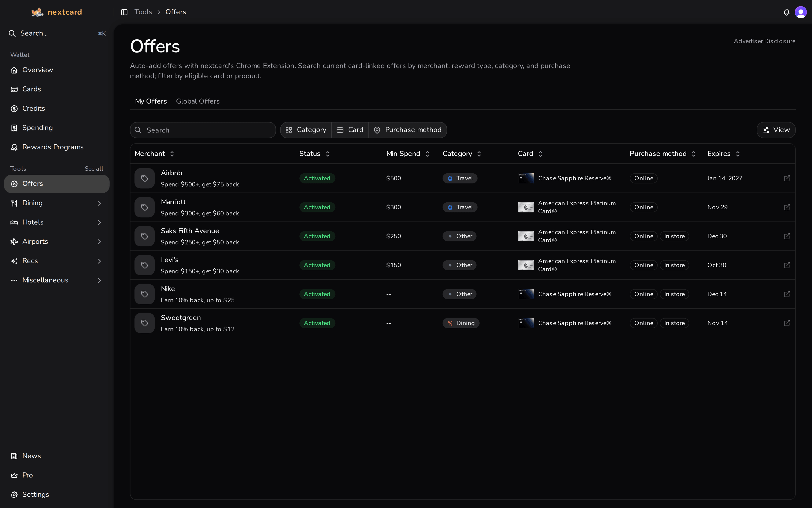Click the Advertiser Disclosure link

tap(764, 41)
